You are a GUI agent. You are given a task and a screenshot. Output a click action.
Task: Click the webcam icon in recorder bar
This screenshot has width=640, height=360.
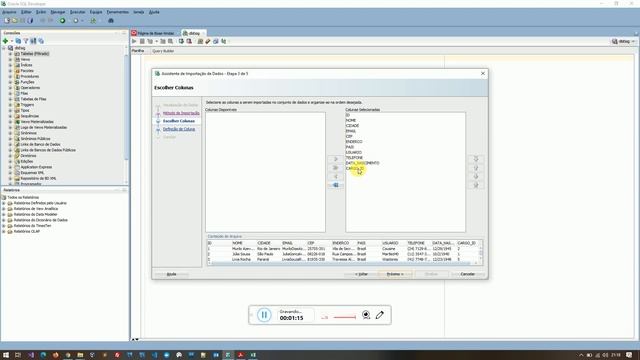coord(366,315)
